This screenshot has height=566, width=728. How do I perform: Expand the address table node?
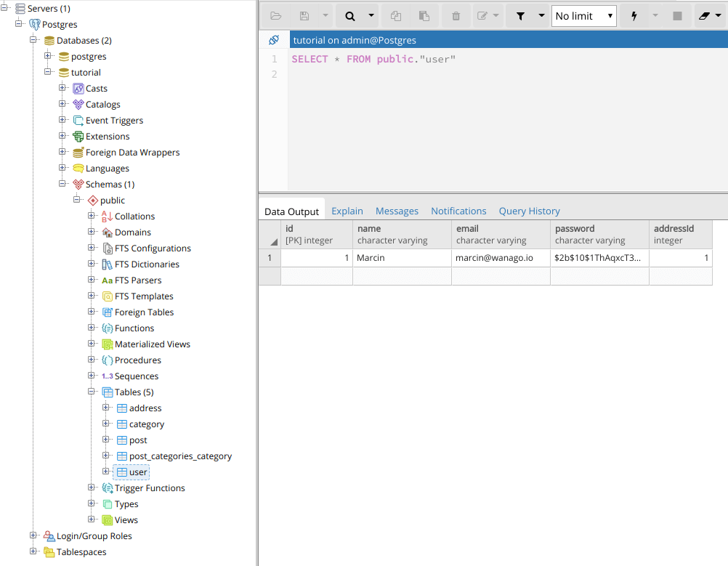tap(108, 408)
